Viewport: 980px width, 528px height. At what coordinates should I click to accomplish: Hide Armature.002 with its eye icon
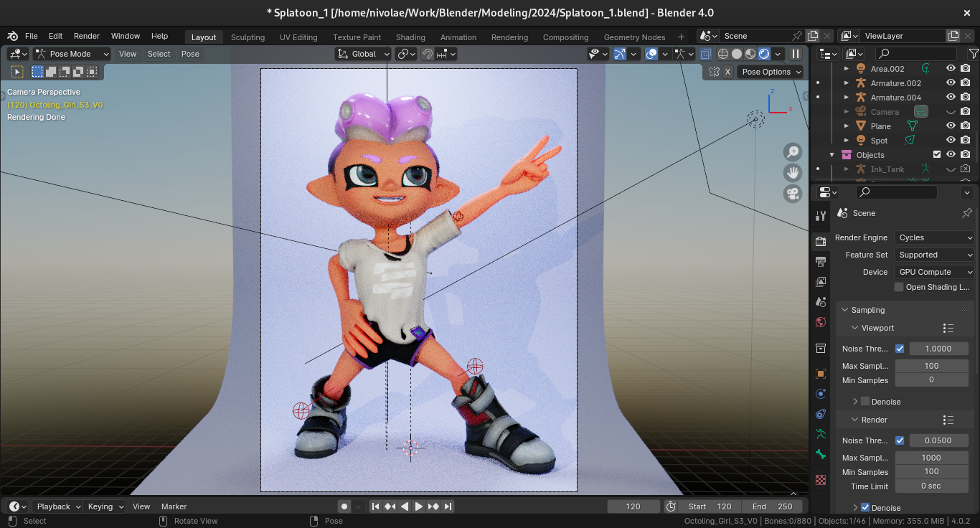pyautogui.click(x=951, y=83)
